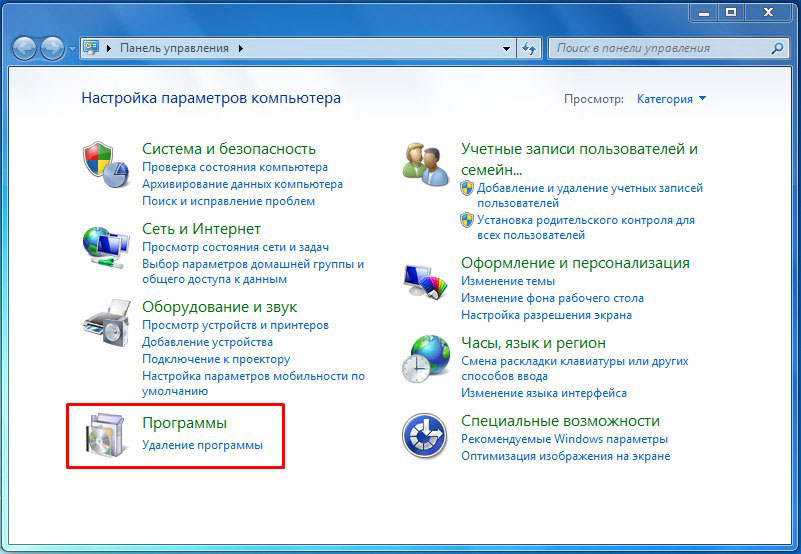Click the Сеть и Интернет globe icon
The width and height of the screenshot is (801, 554).
click(x=106, y=247)
